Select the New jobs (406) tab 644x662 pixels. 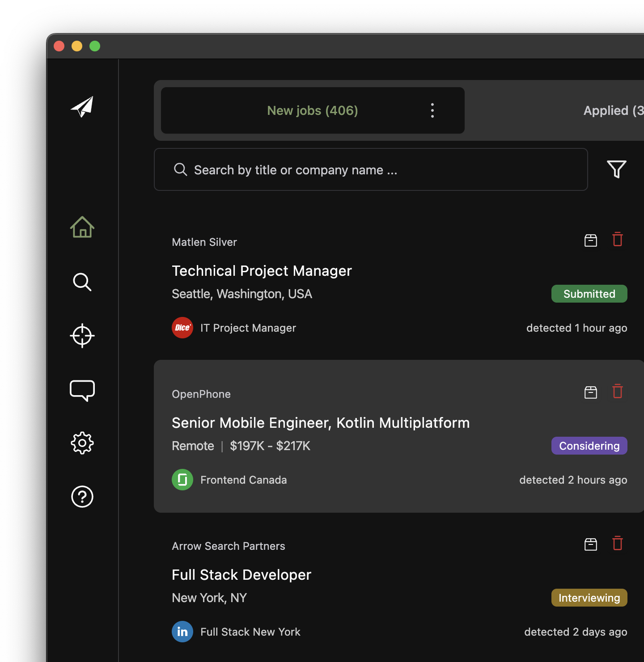[312, 110]
